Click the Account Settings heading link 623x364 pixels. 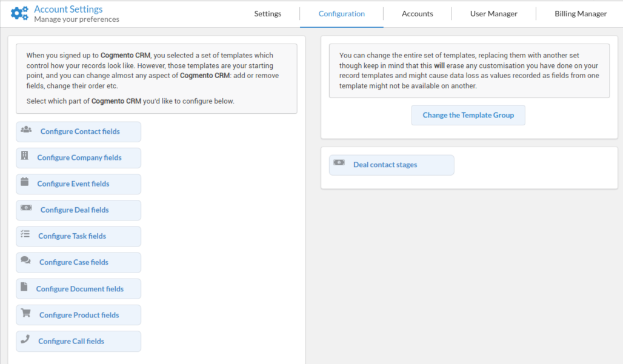pos(68,8)
